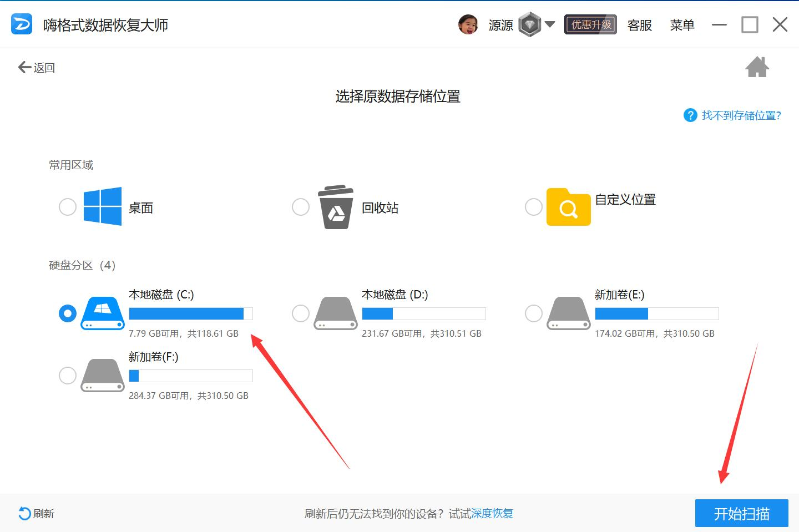Select the 桌面 radio button
The width and height of the screenshot is (799, 532).
(68, 207)
